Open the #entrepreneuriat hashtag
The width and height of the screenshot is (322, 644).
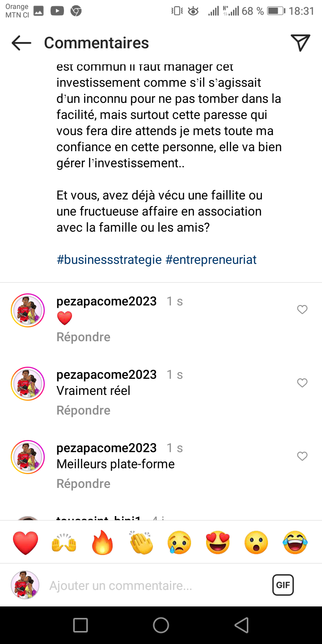211,260
